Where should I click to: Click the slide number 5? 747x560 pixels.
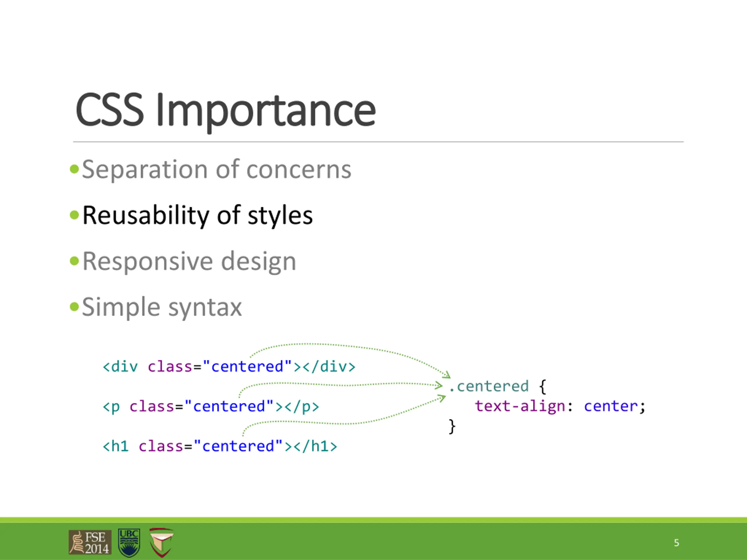point(676,543)
